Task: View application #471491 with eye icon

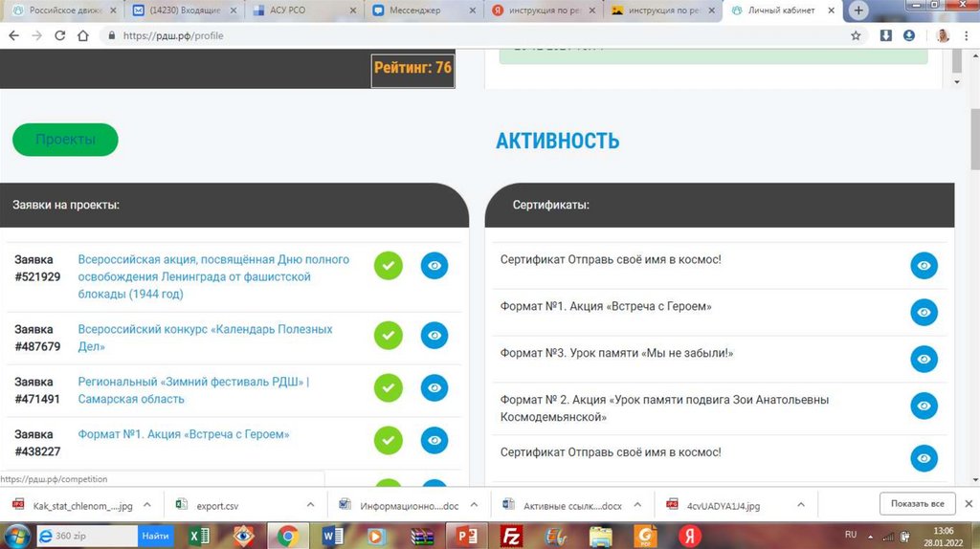Action: [x=434, y=388]
